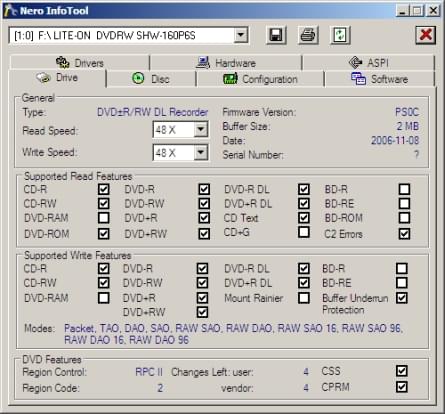Viewport: 445px width, 414px height.
Task: Click the red X exit icon
Action: [426, 35]
